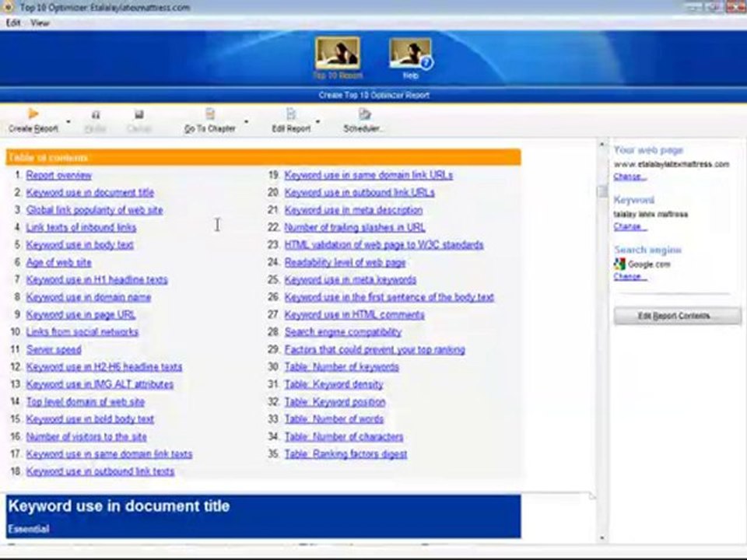Open Age of web site link
This screenshot has height=560, width=747.
[58, 262]
